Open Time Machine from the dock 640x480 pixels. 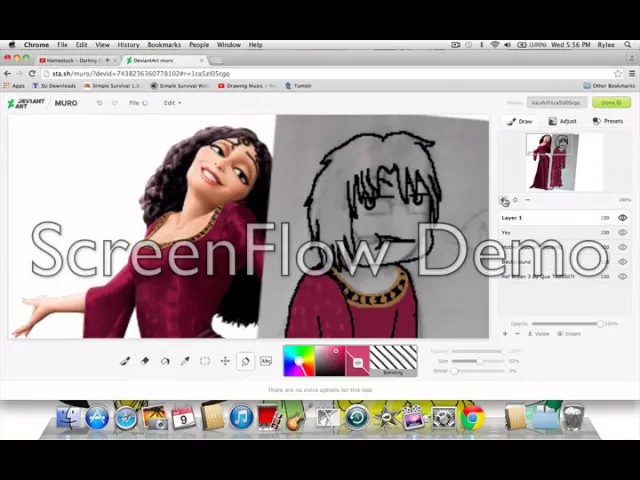357,418
